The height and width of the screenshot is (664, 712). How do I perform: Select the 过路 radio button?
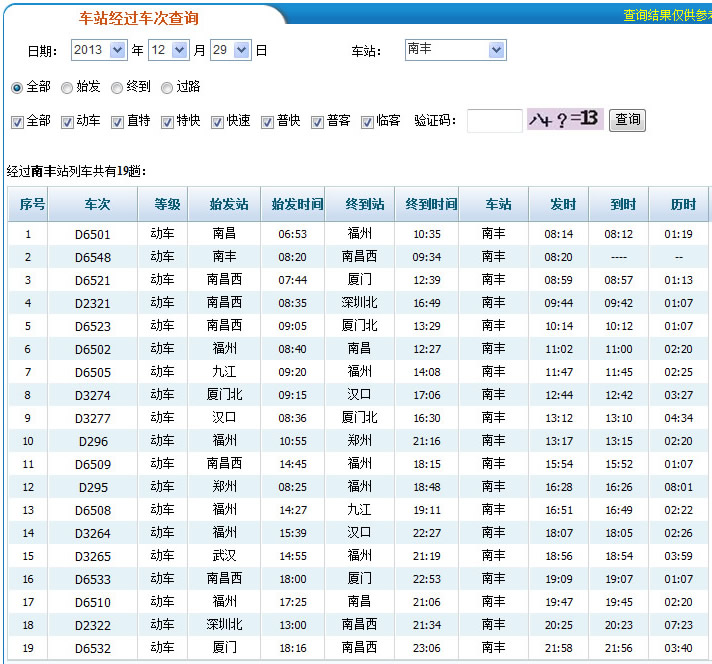pos(167,88)
